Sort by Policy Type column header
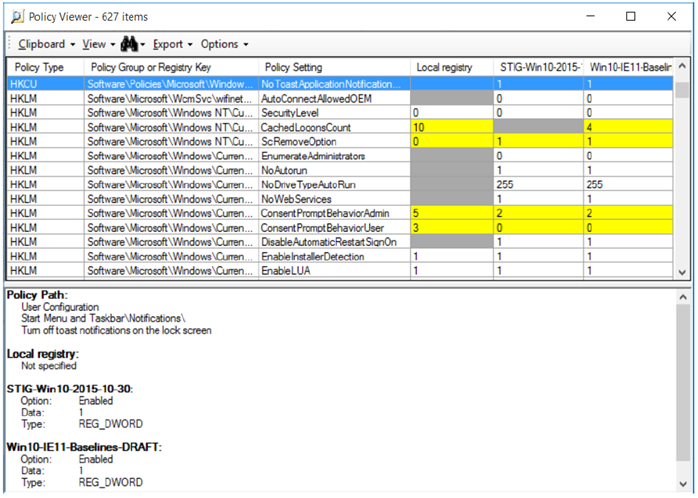The height and width of the screenshot is (498, 698). click(x=45, y=67)
